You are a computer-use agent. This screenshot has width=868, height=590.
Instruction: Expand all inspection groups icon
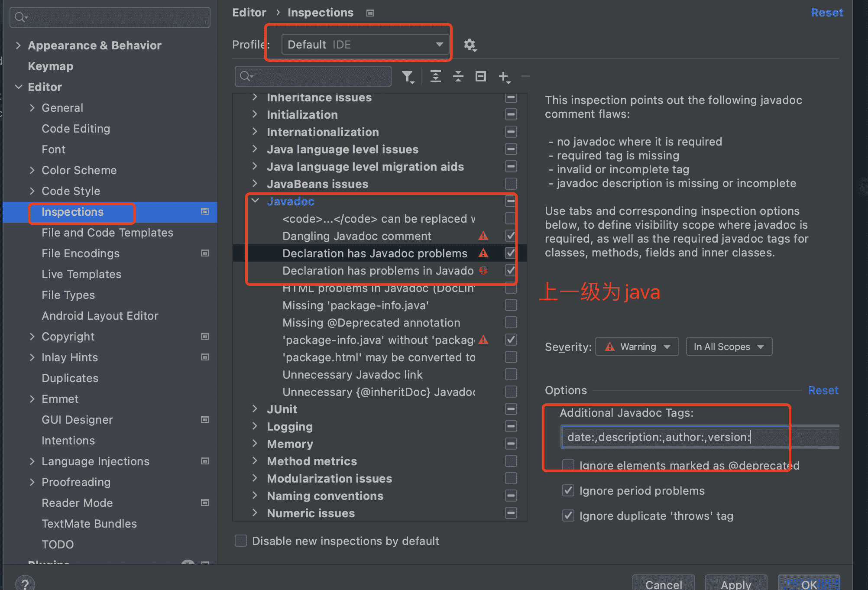[x=436, y=77]
